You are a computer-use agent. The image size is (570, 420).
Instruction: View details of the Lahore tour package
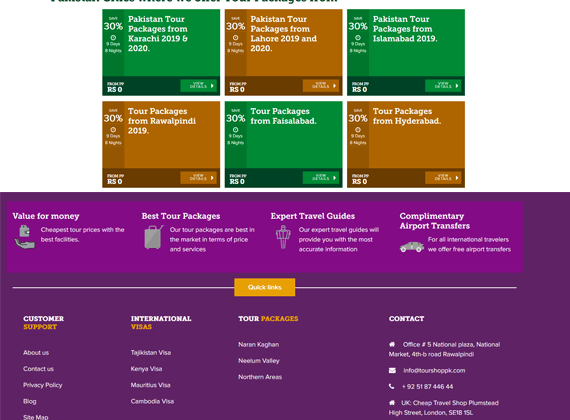coord(321,86)
